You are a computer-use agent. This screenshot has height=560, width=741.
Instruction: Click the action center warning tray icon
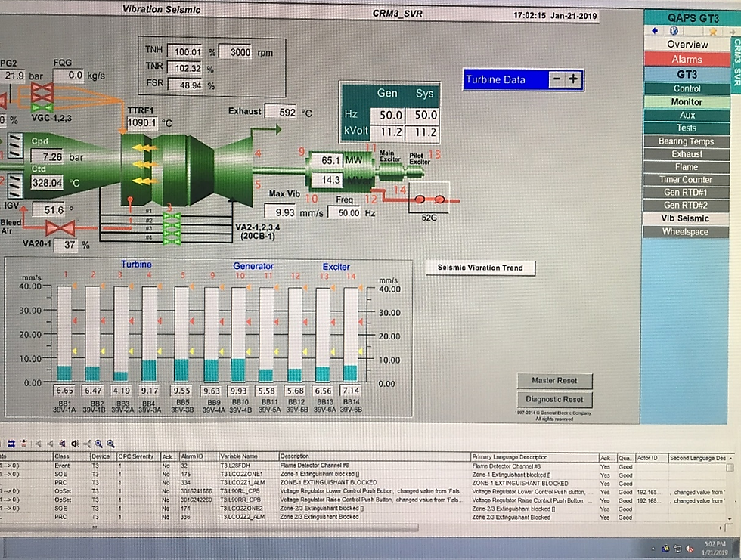tap(665, 548)
